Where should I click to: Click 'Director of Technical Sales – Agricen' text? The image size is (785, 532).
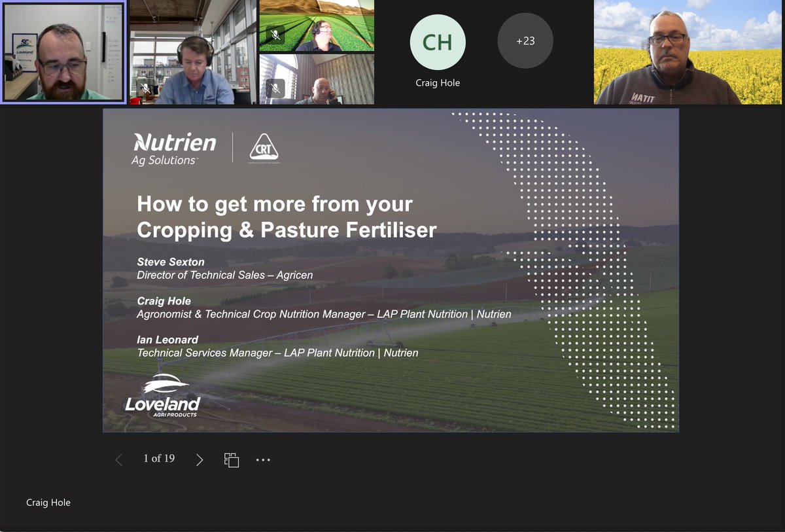[x=225, y=275]
